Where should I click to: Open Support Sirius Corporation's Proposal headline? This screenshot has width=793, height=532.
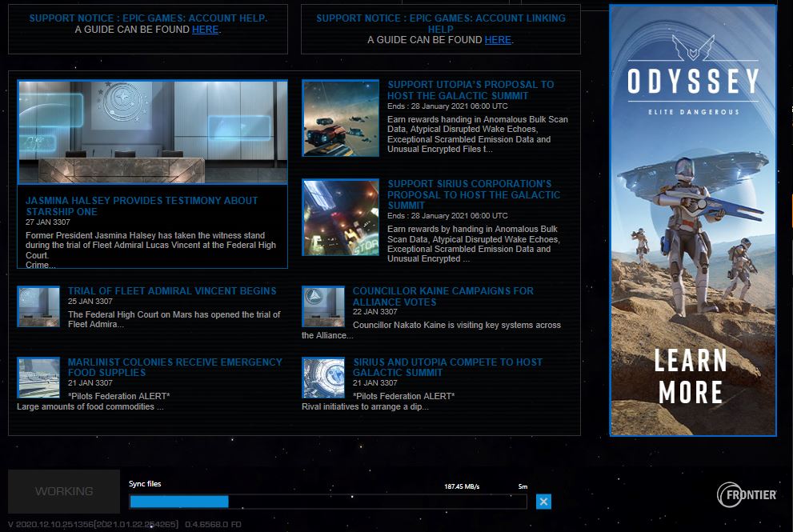coord(474,194)
